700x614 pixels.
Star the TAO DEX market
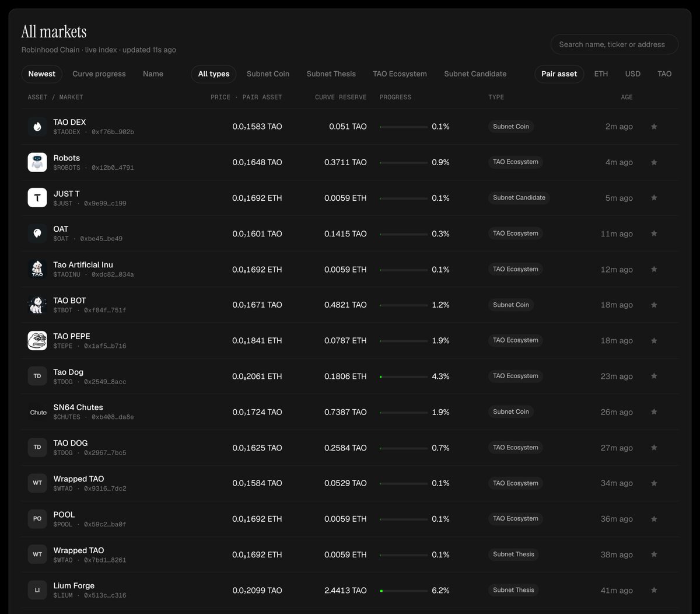(654, 127)
